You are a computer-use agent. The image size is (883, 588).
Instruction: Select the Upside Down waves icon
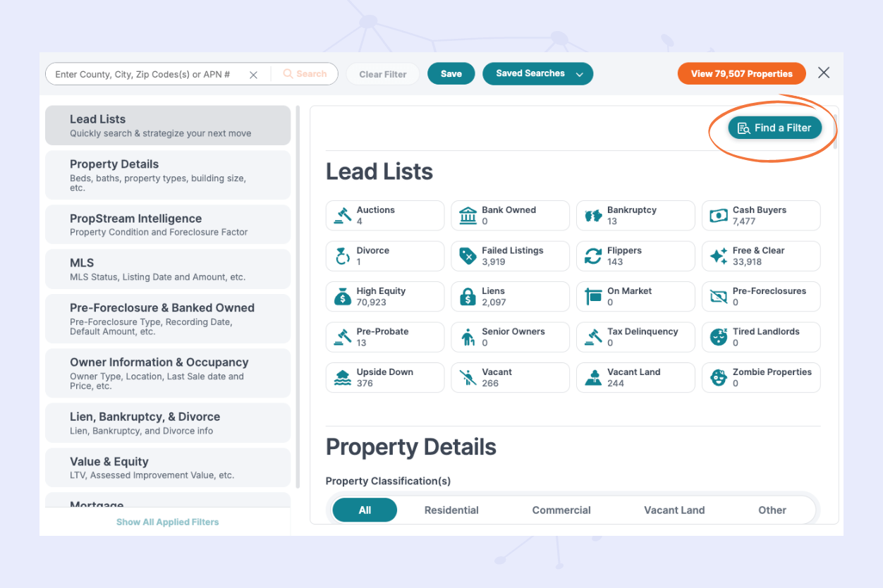coord(342,377)
